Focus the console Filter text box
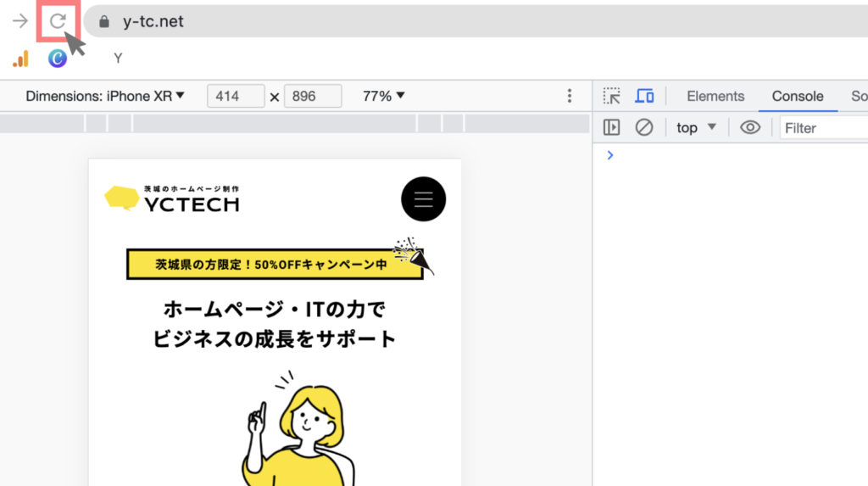868x486 pixels. [x=822, y=127]
